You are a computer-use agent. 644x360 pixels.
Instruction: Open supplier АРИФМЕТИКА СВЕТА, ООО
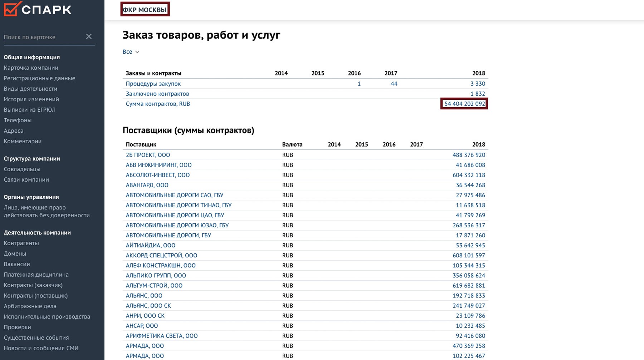(x=162, y=336)
